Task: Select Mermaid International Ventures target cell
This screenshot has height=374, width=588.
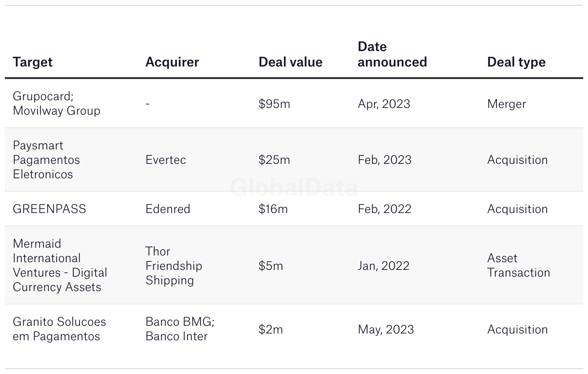Action: 60,266
